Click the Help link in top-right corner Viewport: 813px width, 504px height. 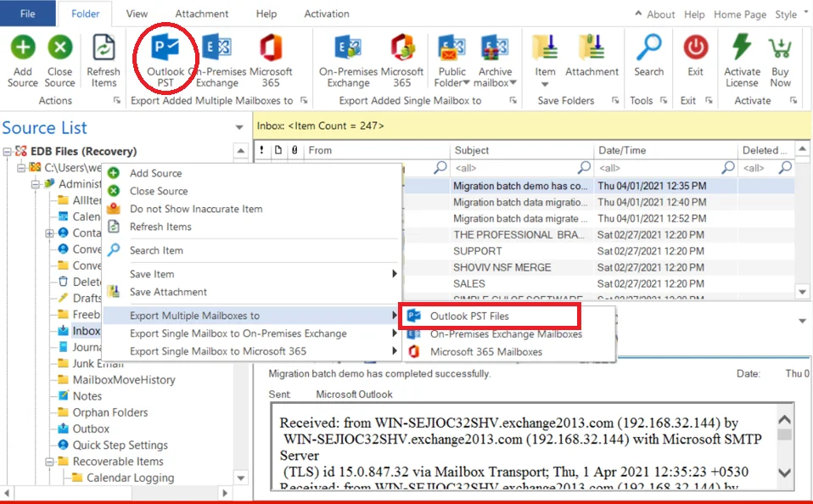pos(694,14)
